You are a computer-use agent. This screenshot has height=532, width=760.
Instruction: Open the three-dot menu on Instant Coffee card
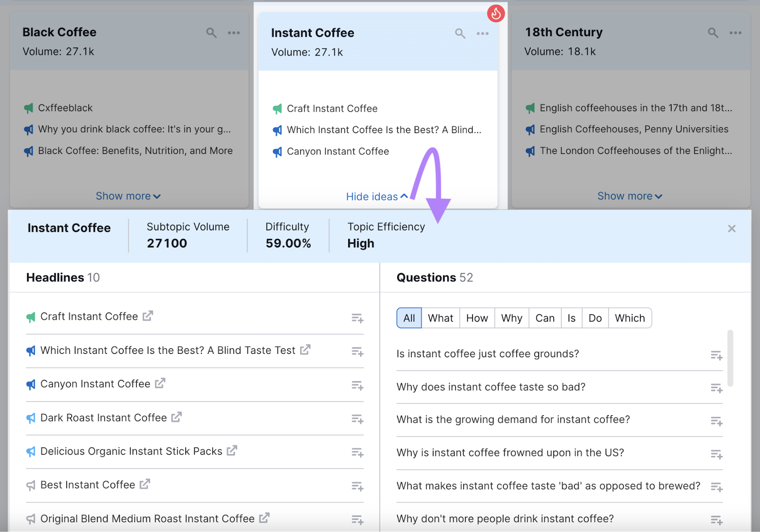pyautogui.click(x=483, y=33)
